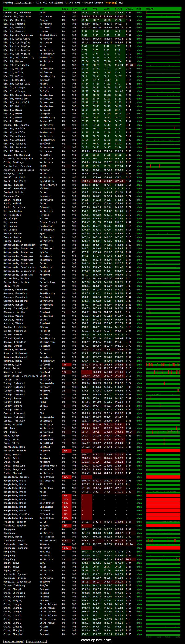This screenshot has width=185, height=644.
Task: Show MTR for Fort Worth AT&T row
Action: (x=139, y=65)
